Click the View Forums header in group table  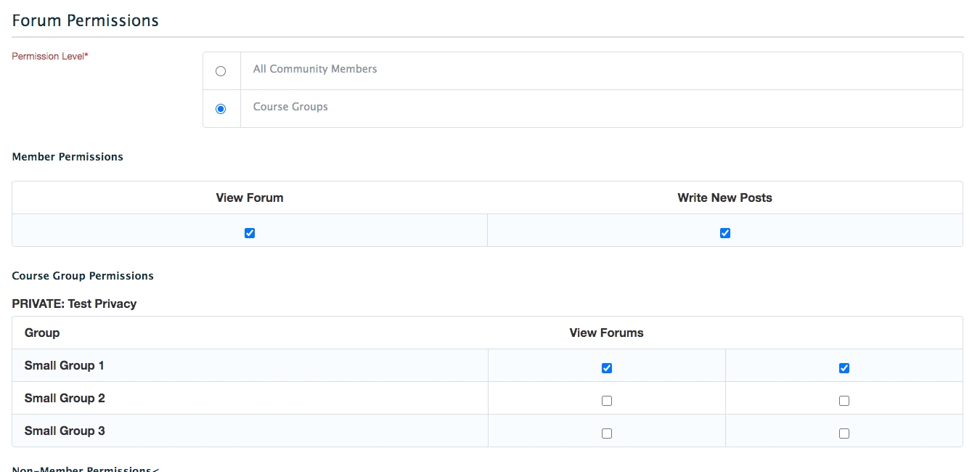point(606,333)
